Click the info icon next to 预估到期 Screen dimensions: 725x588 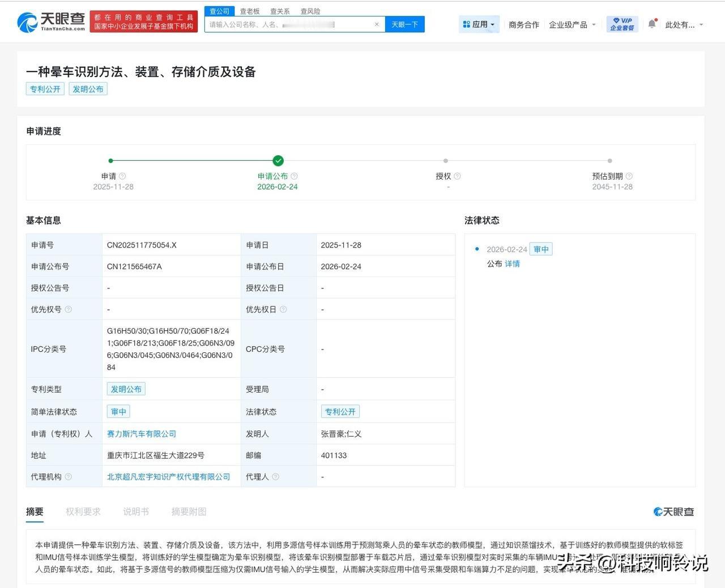click(x=628, y=176)
